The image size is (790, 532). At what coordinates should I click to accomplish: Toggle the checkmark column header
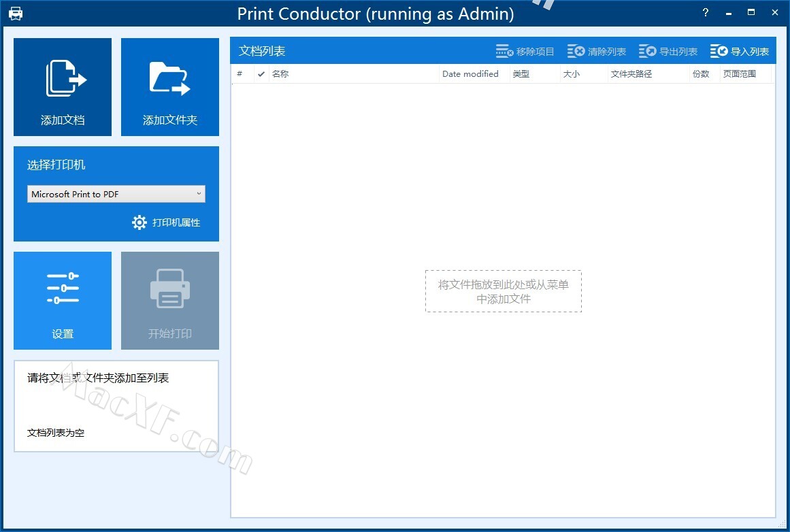click(x=261, y=74)
